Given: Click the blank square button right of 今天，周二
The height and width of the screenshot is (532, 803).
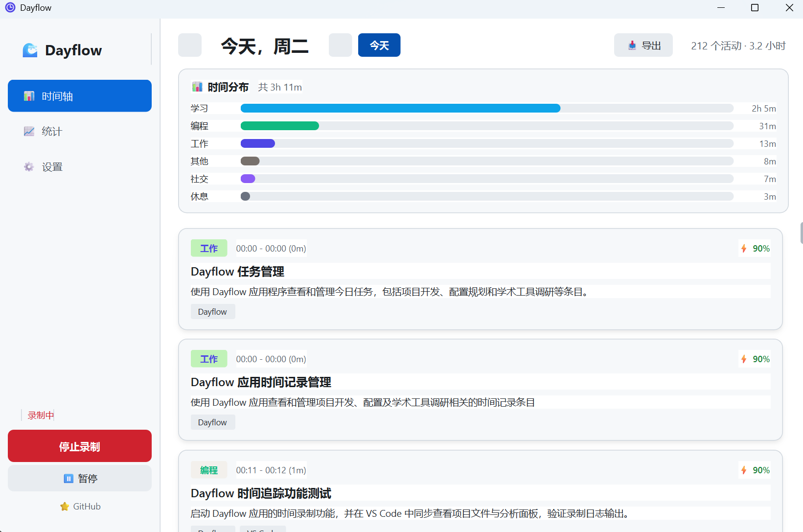Looking at the screenshot, I should [x=341, y=45].
